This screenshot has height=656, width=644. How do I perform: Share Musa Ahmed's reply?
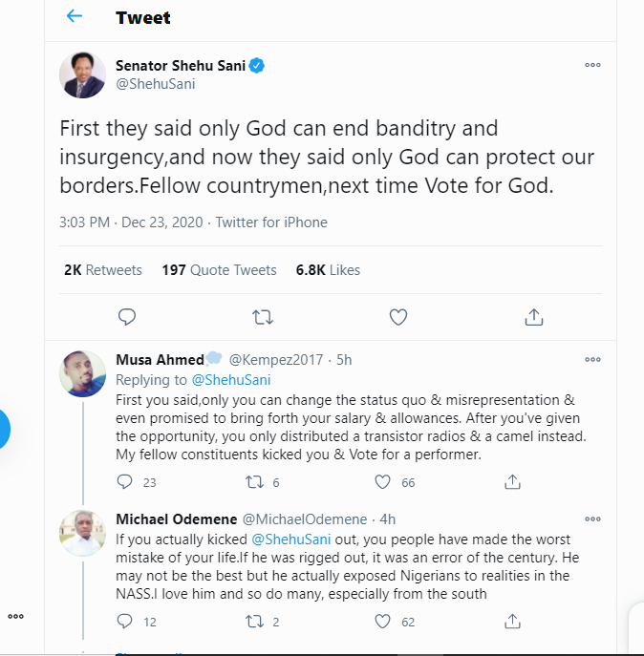point(512,482)
